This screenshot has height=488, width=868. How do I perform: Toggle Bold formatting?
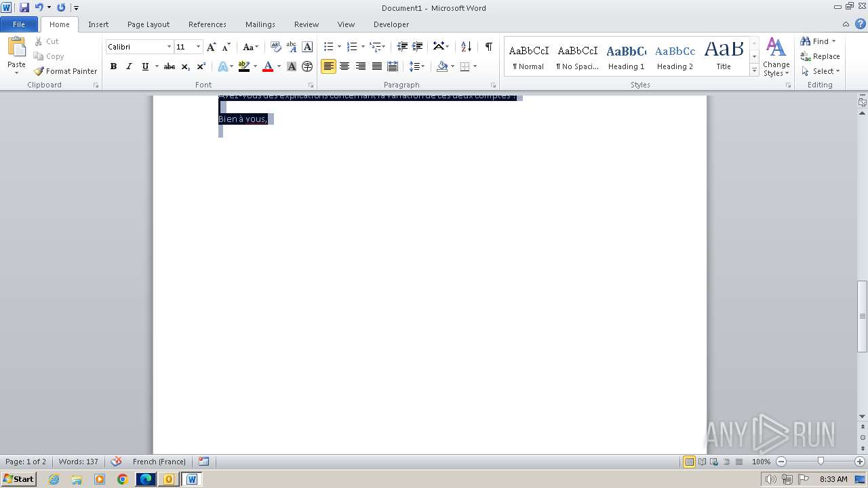(113, 66)
